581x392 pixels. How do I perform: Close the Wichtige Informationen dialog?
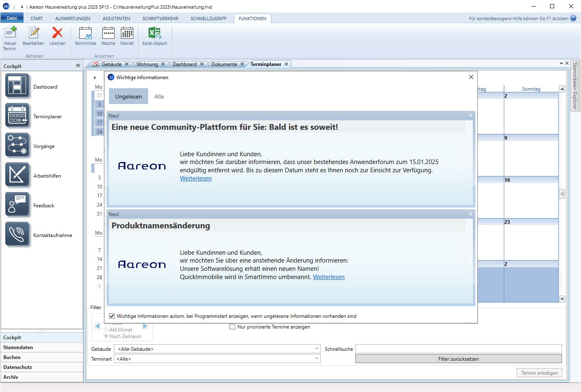coord(471,77)
